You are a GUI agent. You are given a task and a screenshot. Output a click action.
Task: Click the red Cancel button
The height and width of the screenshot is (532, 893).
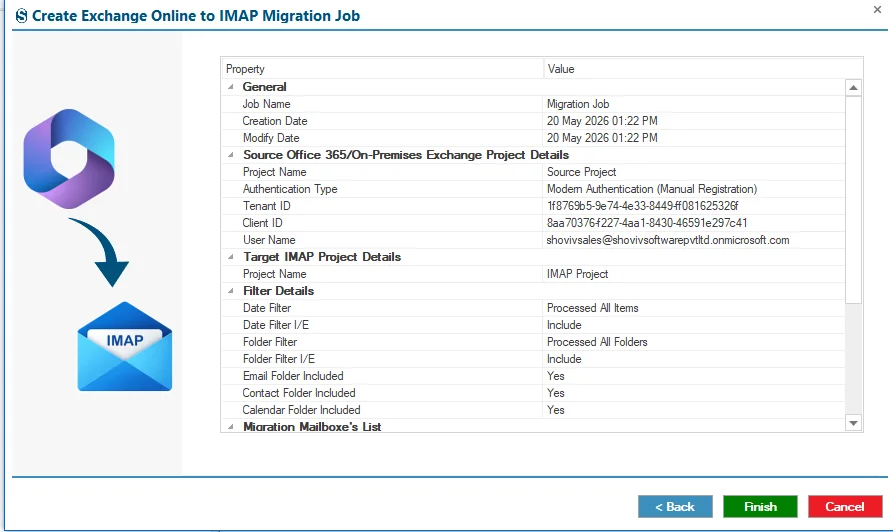845,506
